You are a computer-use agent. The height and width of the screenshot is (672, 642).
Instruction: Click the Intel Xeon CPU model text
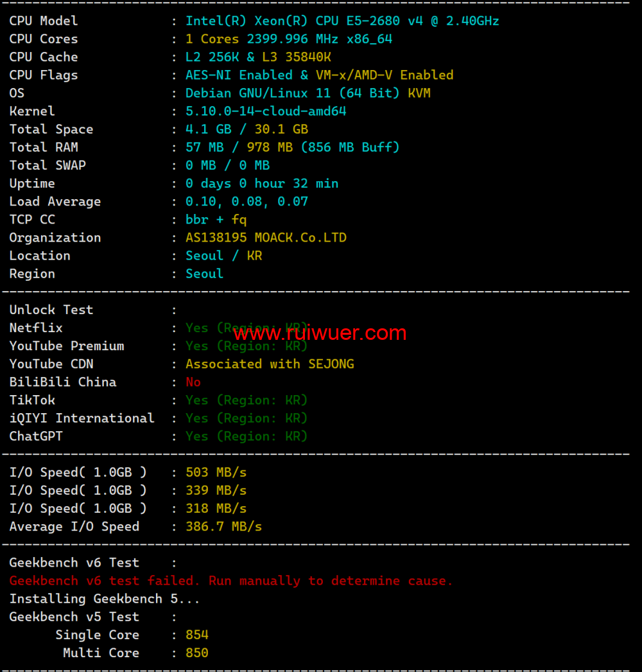tap(342, 21)
